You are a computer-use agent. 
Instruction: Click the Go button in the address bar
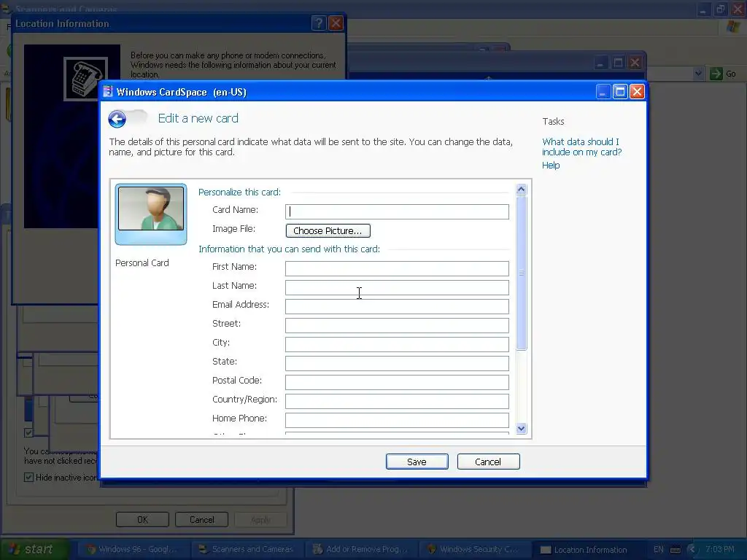[723, 74]
